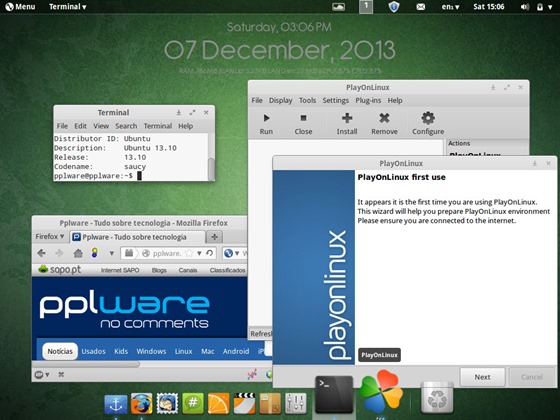
Task: Open the keyboard layout en dropdown
Action: (450, 7)
